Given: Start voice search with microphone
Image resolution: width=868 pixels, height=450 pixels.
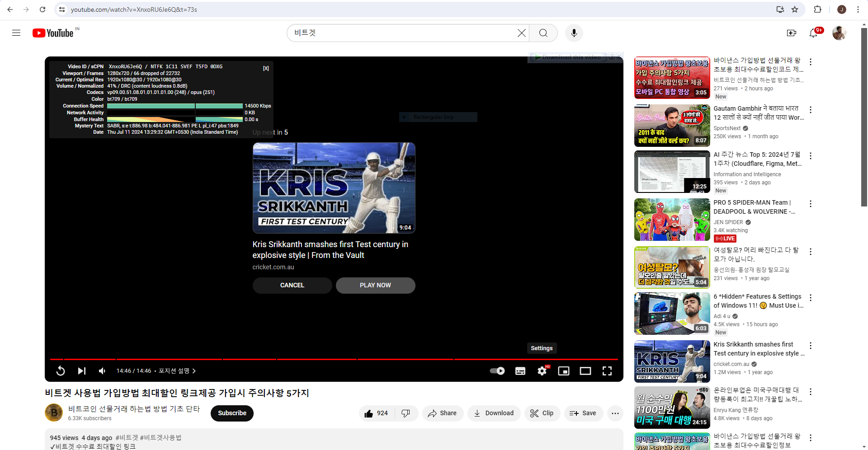Looking at the screenshot, I should (x=574, y=33).
